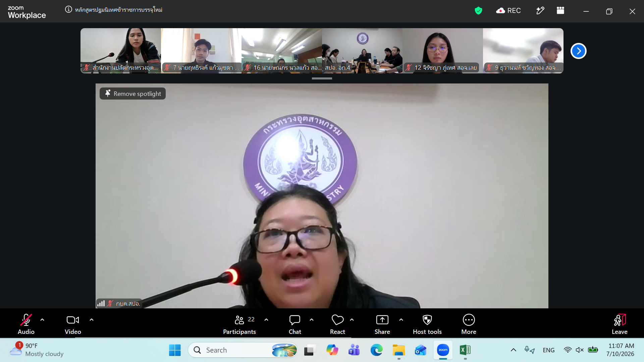This screenshot has height=362, width=644.
Task: Click the taskbar Search box
Action: [x=243, y=350]
